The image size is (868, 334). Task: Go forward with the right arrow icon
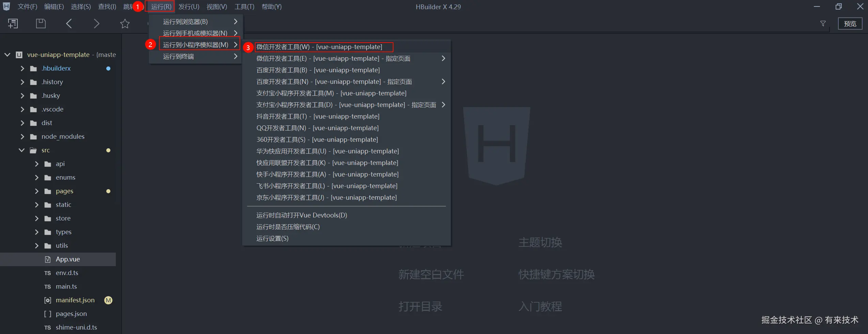point(97,24)
